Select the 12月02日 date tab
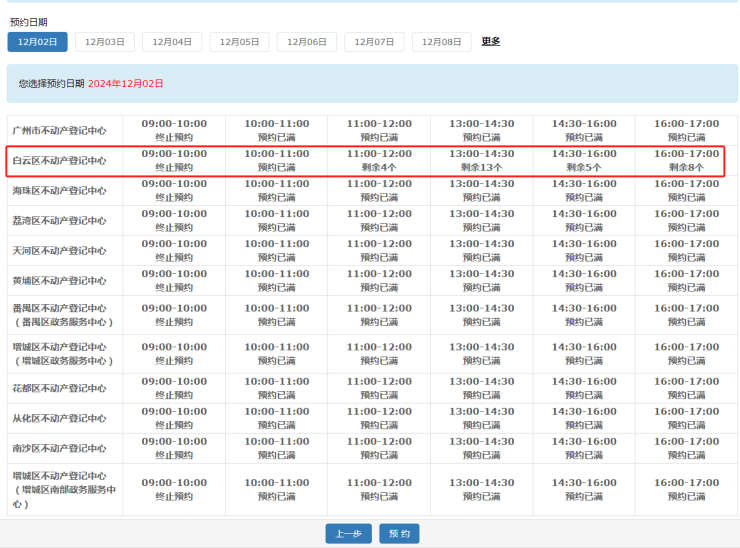 coord(38,42)
